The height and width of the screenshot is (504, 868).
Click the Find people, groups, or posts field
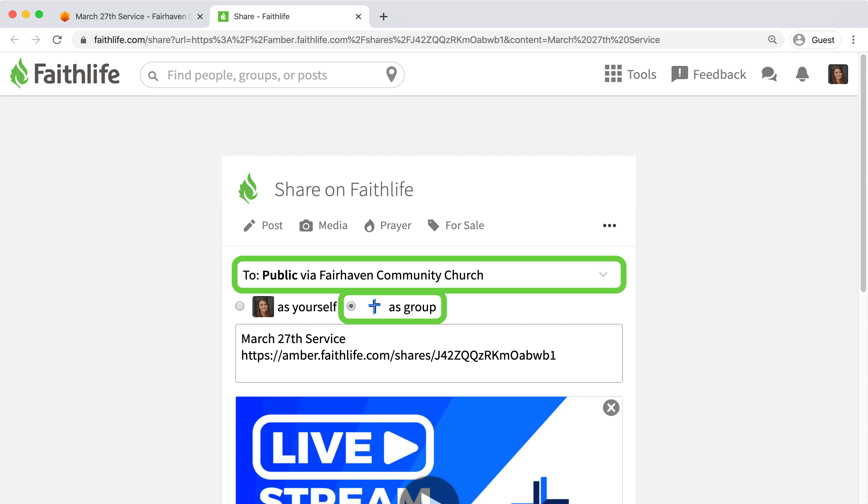[272, 75]
